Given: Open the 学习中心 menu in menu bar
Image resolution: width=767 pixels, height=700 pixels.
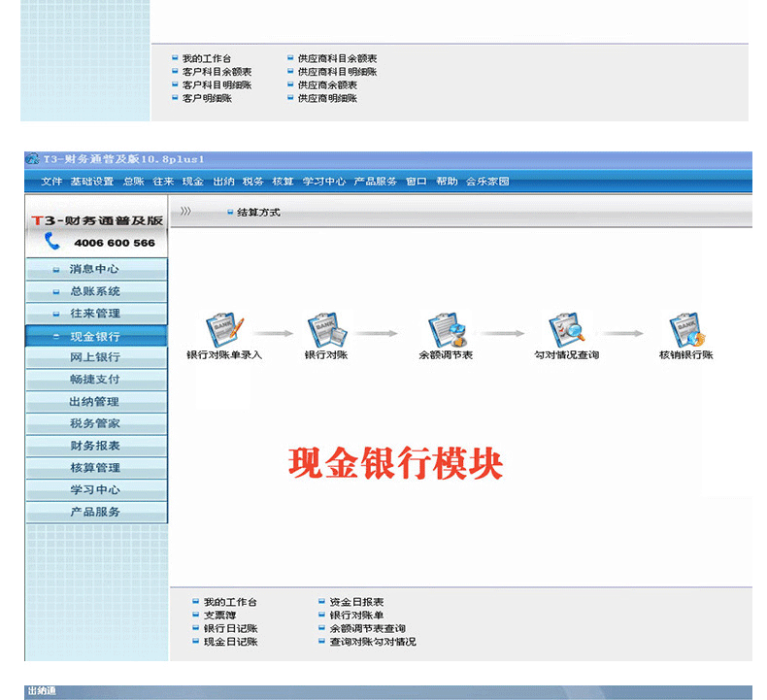Looking at the screenshot, I should pos(324,182).
